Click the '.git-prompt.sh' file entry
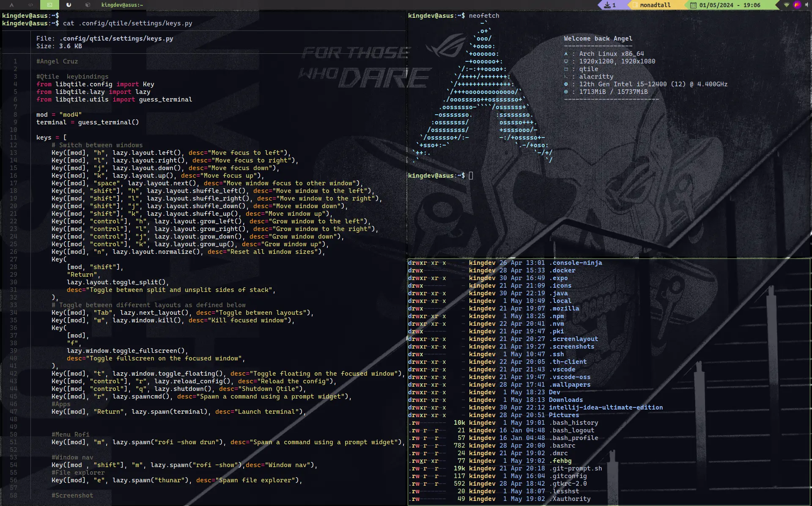The height and width of the screenshot is (506, 812). pos(575,468)
